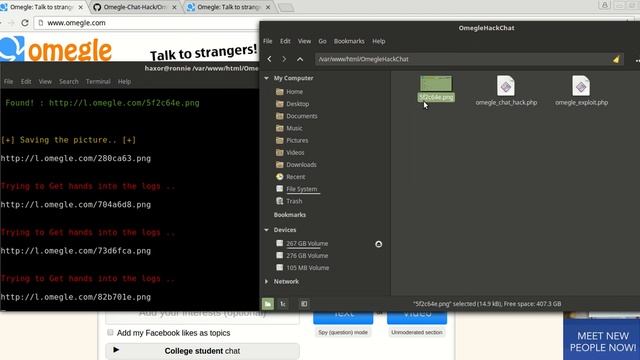Image resolution: width=640 pixels, height=360 pixels.
Task: Click the Bookmarks sidebar heading
Action: coord(290,215)
